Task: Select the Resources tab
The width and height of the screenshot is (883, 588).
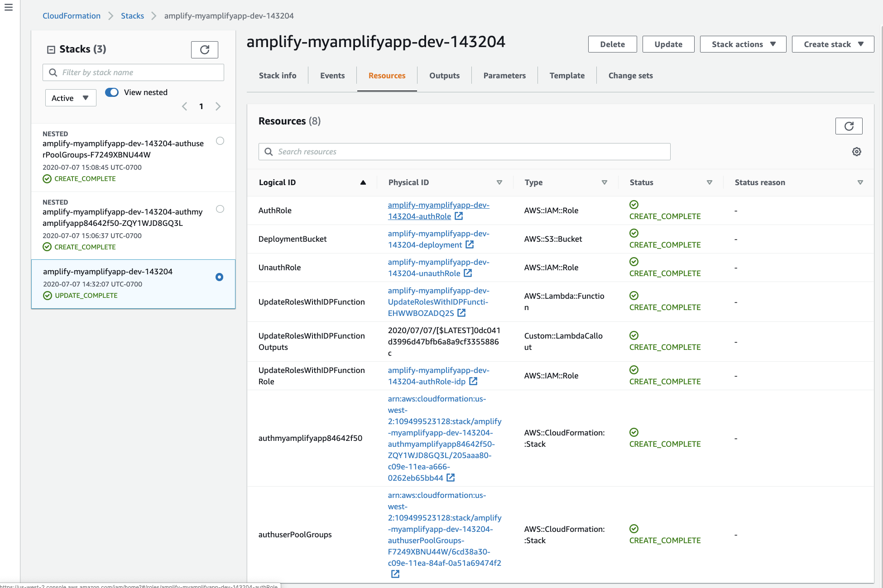Action: pos(387,76)
